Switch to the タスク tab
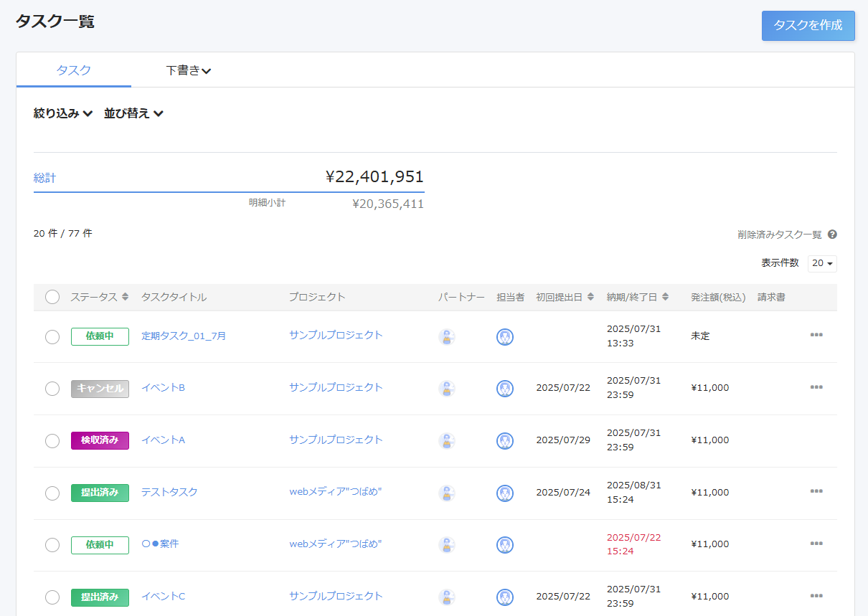868x616 pixels. coord(74,70)
